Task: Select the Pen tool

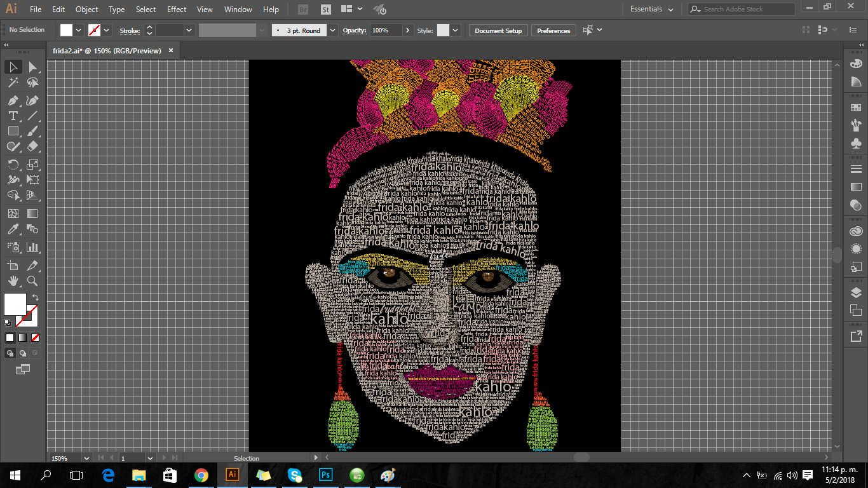Action: pos(13,100)
